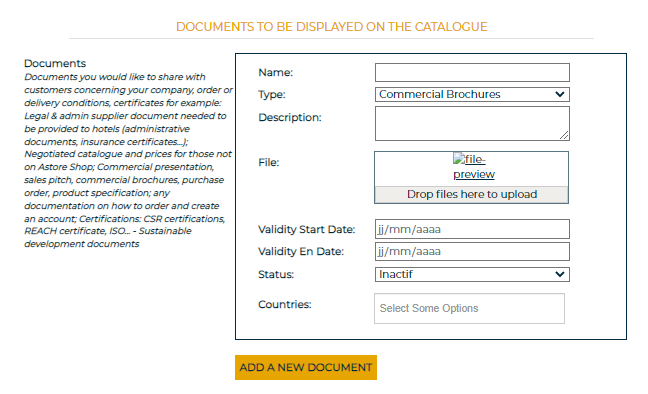The width and height of the screenshot is (648, 394).
Task: Click the 'Status:' label
Action: click(276, 275)
